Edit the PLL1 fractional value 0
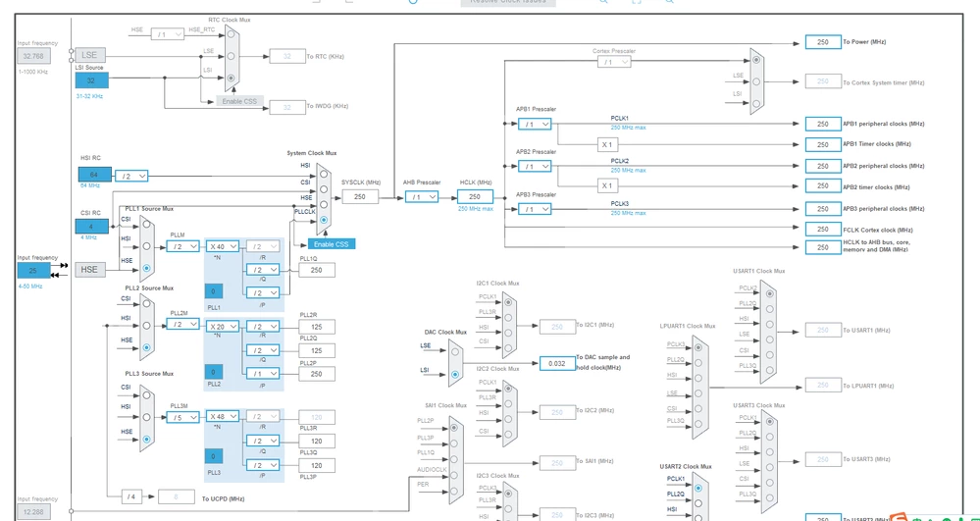 (213, 291)
